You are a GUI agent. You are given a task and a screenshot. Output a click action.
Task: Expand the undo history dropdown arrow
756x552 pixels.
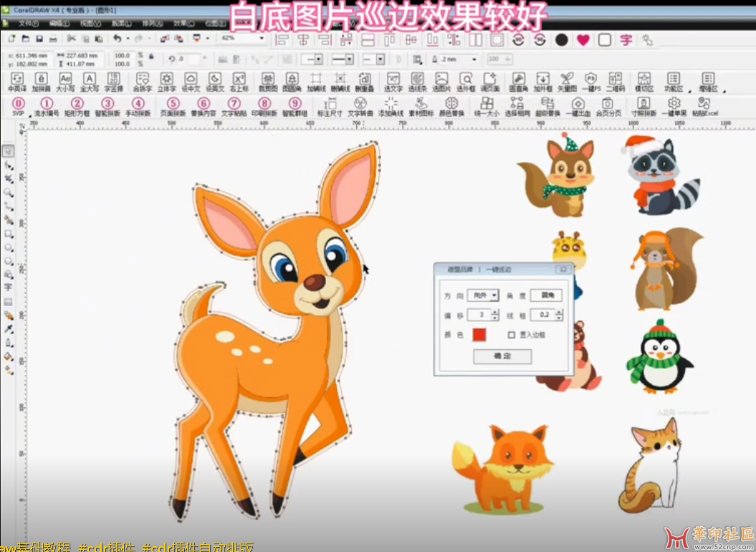click(x=128, y=39)
